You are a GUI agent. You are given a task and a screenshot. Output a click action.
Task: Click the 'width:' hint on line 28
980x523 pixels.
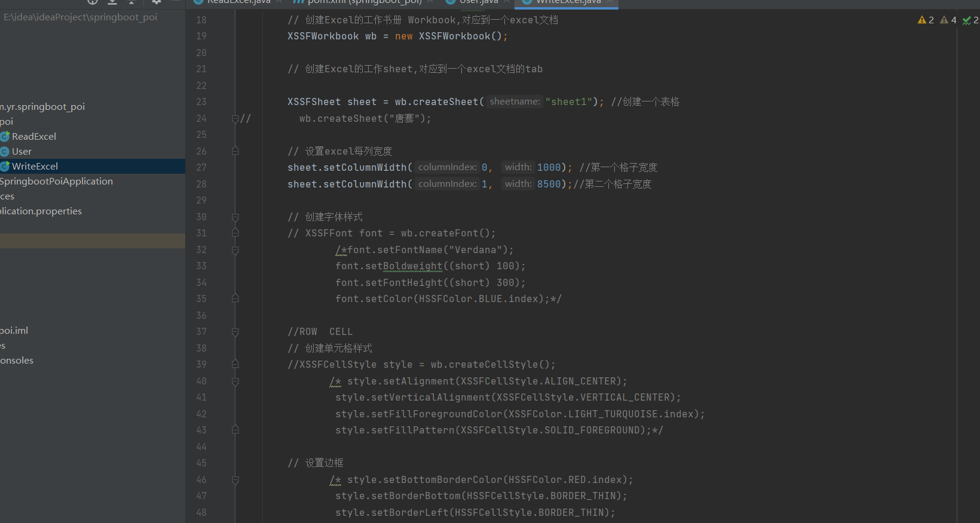(x=518, y=184)
